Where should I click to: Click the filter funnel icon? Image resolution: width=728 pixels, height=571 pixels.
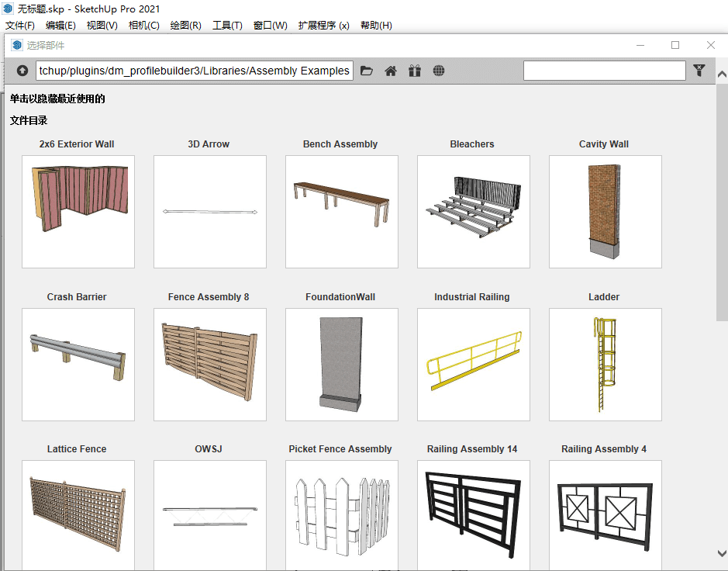tap(699, 71)
